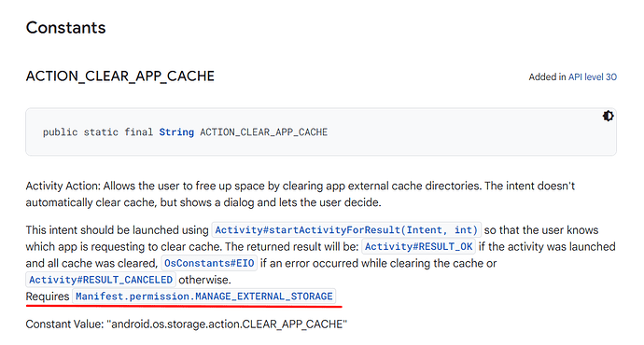Open Activity#startActivityForResult(Intent, int) reference
Viewport: 644px width, 345px height.
346,229
